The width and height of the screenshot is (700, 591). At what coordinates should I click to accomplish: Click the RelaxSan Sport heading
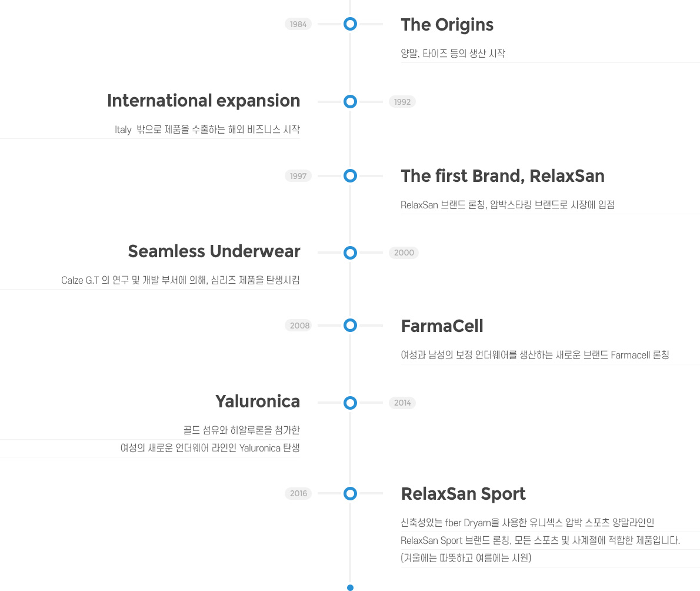point(464,494)
